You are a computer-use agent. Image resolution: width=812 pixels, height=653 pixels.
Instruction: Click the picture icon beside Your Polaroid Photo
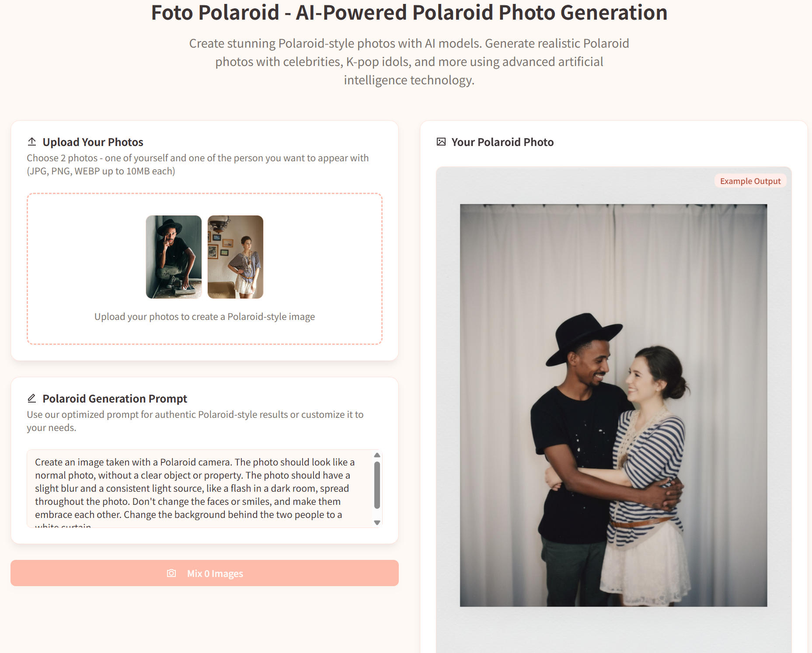(441, 142)
